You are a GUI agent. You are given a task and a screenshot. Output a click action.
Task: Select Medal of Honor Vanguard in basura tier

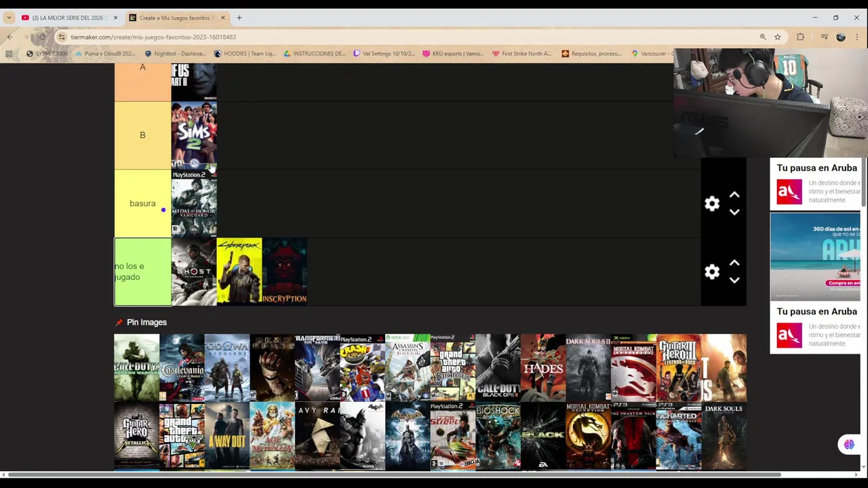click(x=194, y=203)
